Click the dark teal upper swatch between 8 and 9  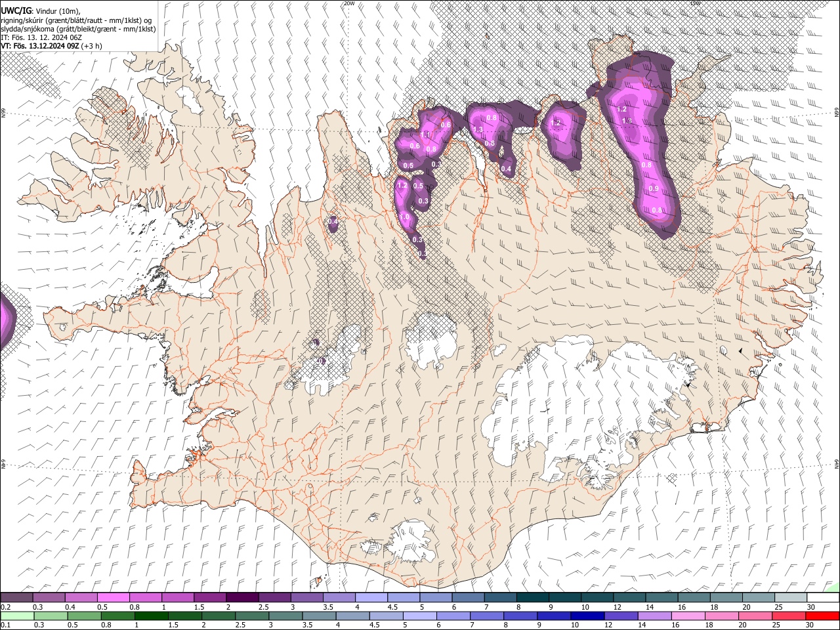click(x=532, y=597)
